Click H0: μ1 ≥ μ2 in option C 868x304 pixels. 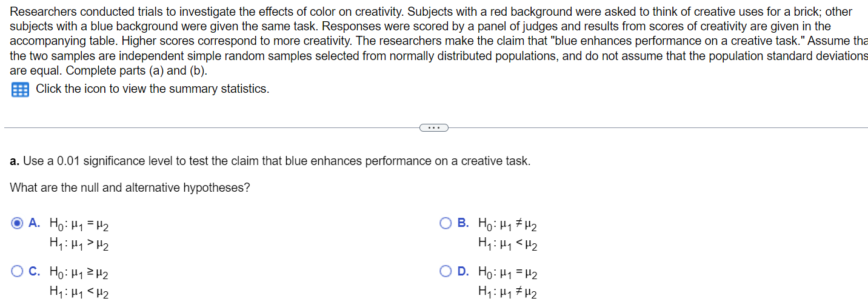pyautogui.click(x=79, y=273)
